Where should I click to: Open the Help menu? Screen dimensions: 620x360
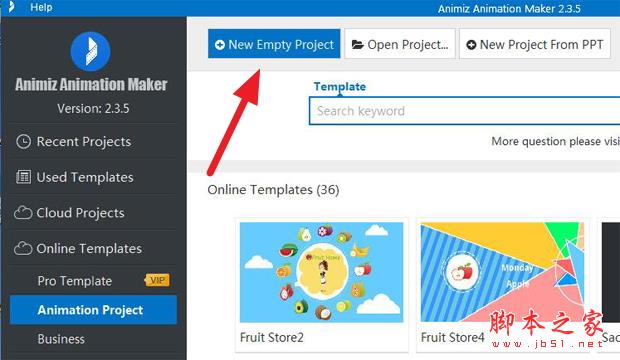click(41, 7)
